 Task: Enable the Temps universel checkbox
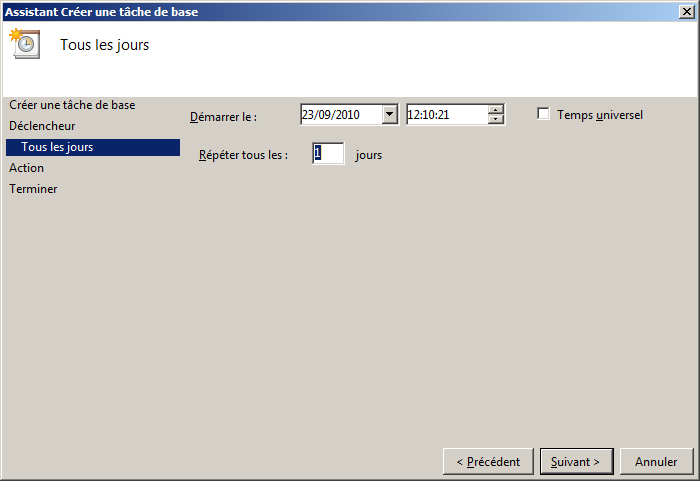tap(544, 114)
